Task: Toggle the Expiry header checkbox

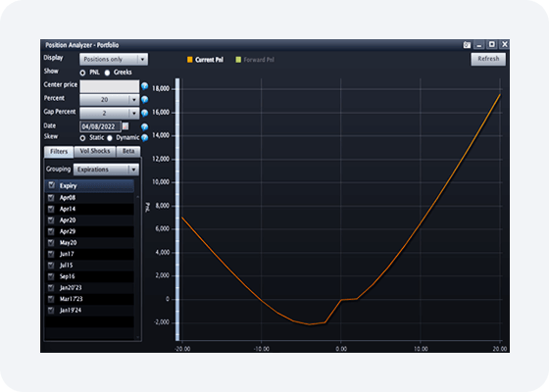Action: point(52,185)
